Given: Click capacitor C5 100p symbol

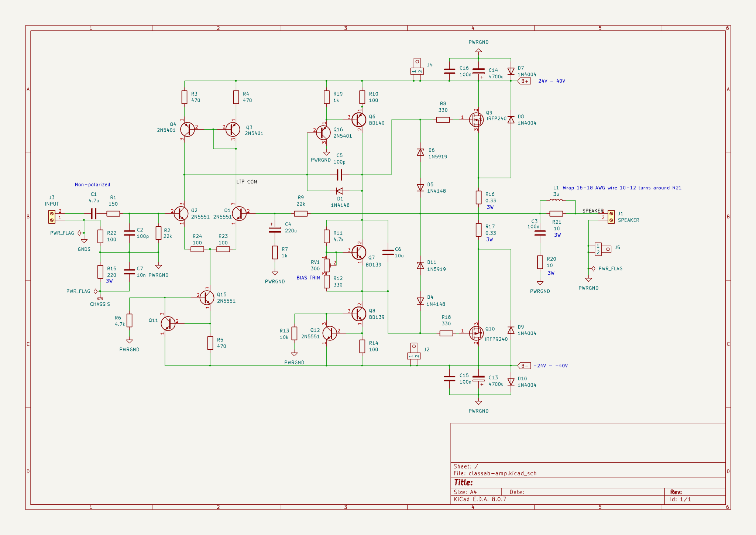Looking at the screenshot, I should pos(340,175).
